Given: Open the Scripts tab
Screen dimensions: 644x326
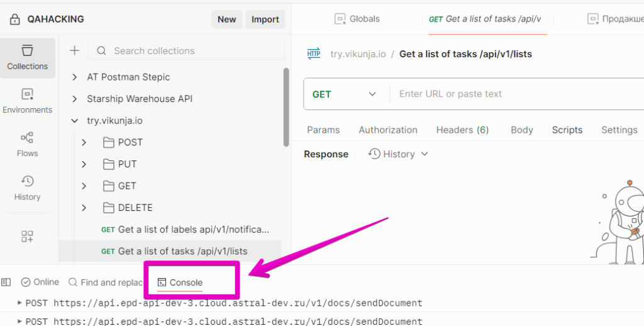Looking at the screenshot, I should coord(567,130).
